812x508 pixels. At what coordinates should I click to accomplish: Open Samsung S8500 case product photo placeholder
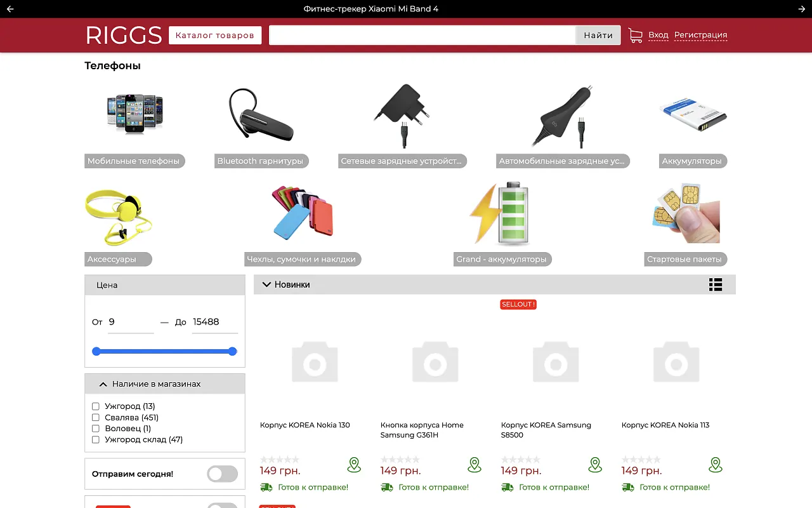click(556, 362)
